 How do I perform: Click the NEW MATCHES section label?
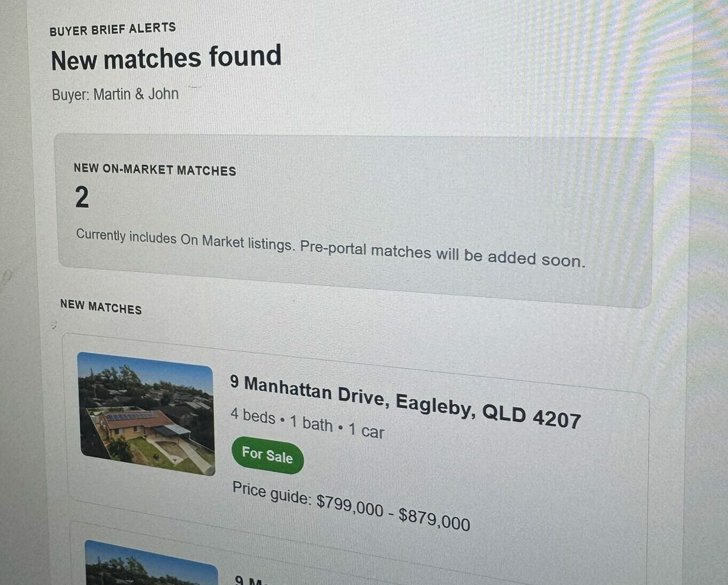[x=101, y=307]
